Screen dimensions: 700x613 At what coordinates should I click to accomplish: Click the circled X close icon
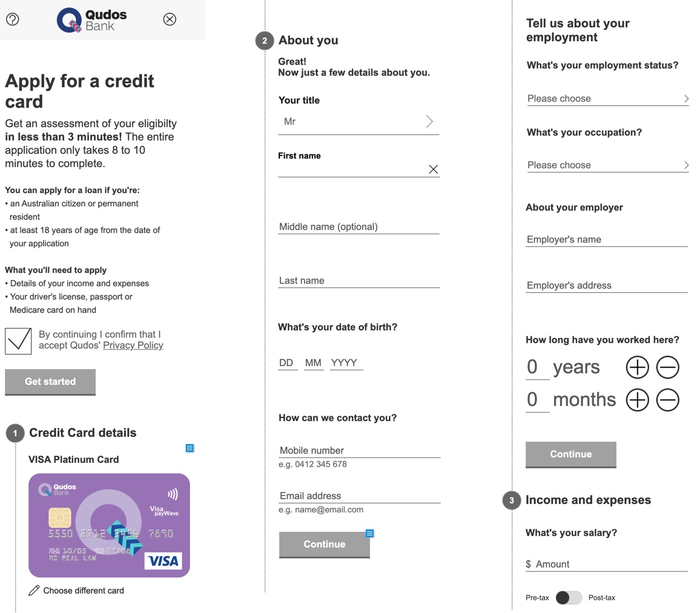click(x=170, y=19)
